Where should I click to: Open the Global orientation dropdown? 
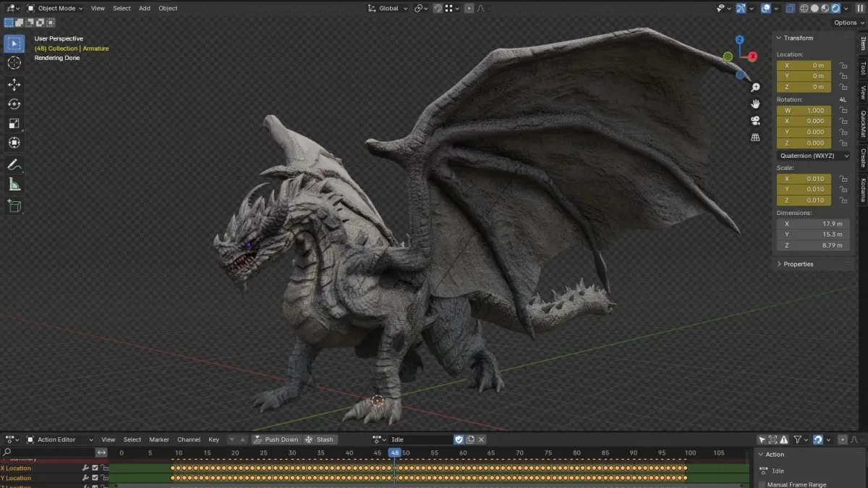click(388, 8)
